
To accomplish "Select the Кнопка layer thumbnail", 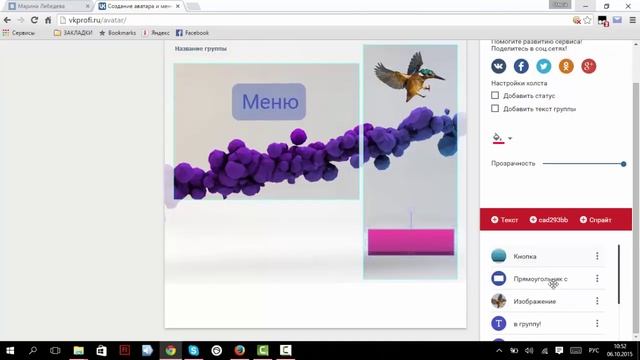I will point(498,256).
